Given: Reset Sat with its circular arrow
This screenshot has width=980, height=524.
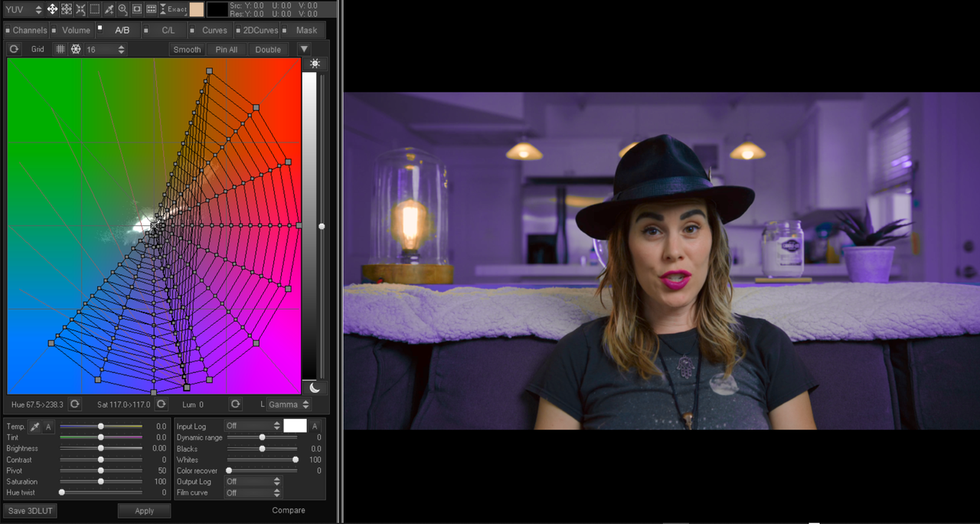Looking at the screenshot, I should pyautogui.click(x=161, y=404).
